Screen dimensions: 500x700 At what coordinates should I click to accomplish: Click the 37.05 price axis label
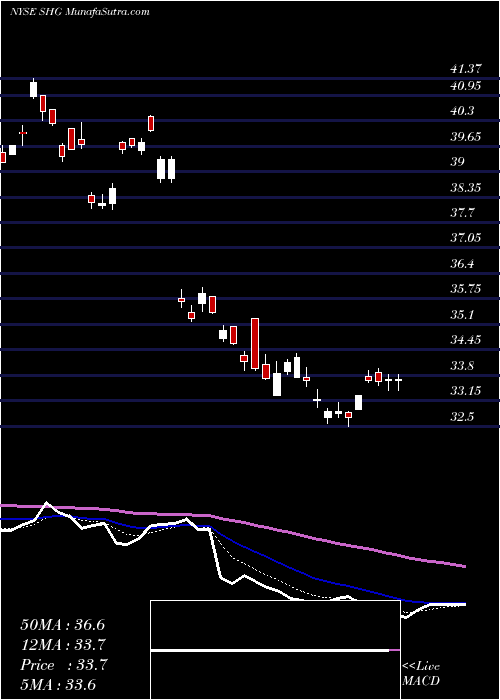click(466, 238)
